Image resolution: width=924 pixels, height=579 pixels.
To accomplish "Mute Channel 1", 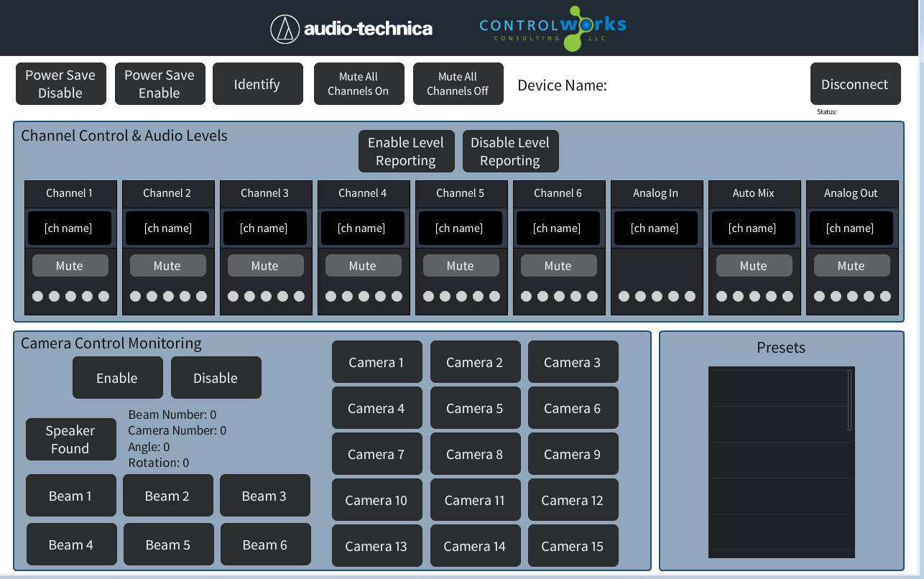I will coord(70,266).
